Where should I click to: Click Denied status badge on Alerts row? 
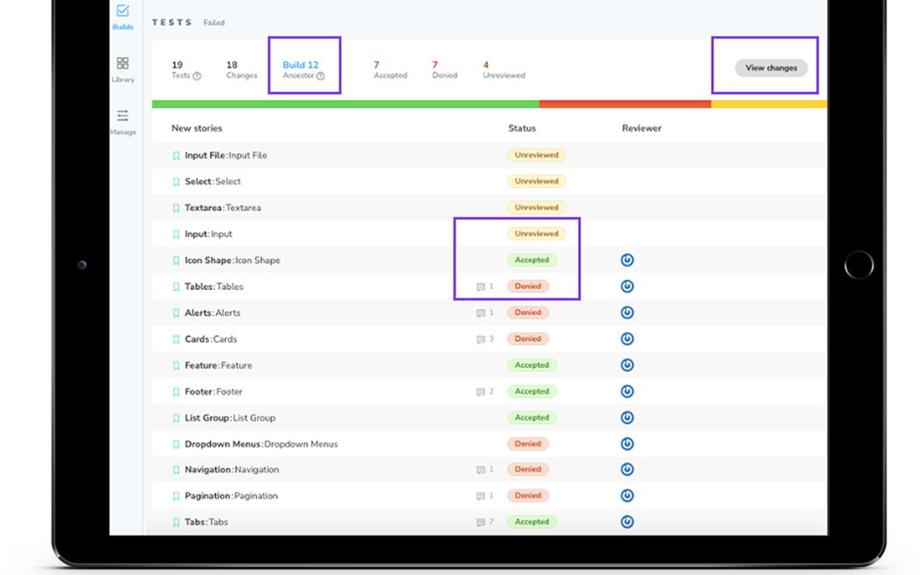[x=528, y=312]
